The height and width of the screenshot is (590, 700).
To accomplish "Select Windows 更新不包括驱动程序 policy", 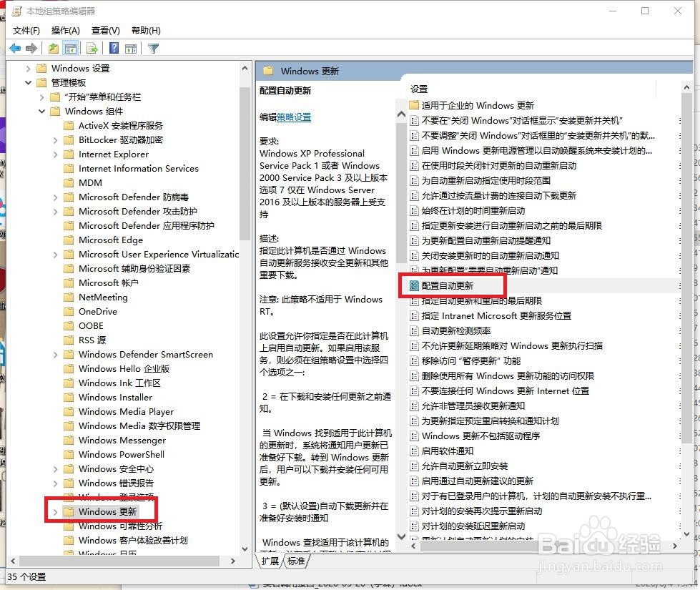I will [480, 436].
